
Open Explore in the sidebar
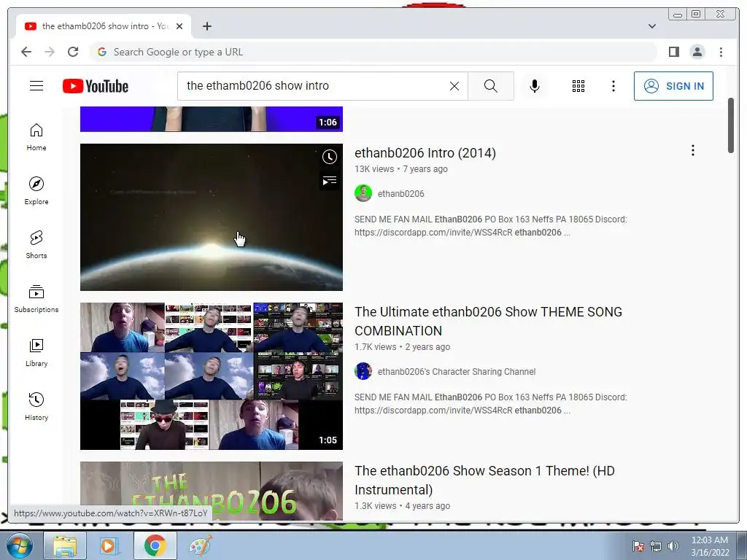[x=36, y=191]
